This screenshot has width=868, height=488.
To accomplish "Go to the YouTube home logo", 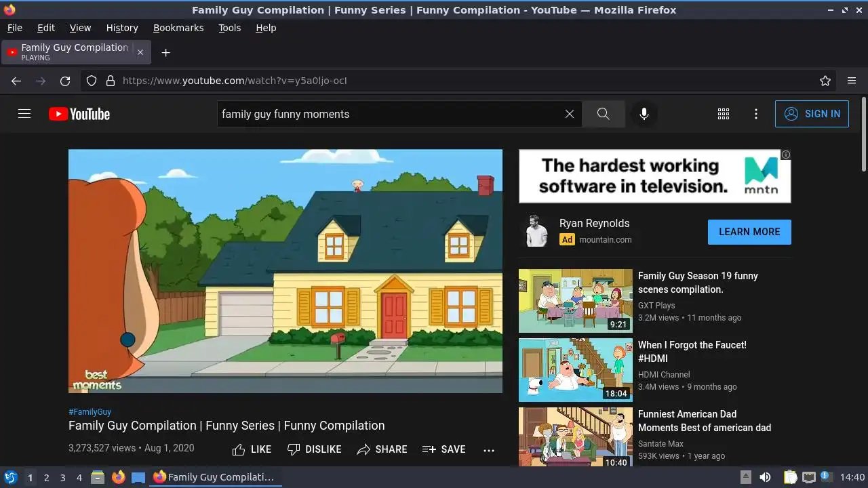I will 79,114.
